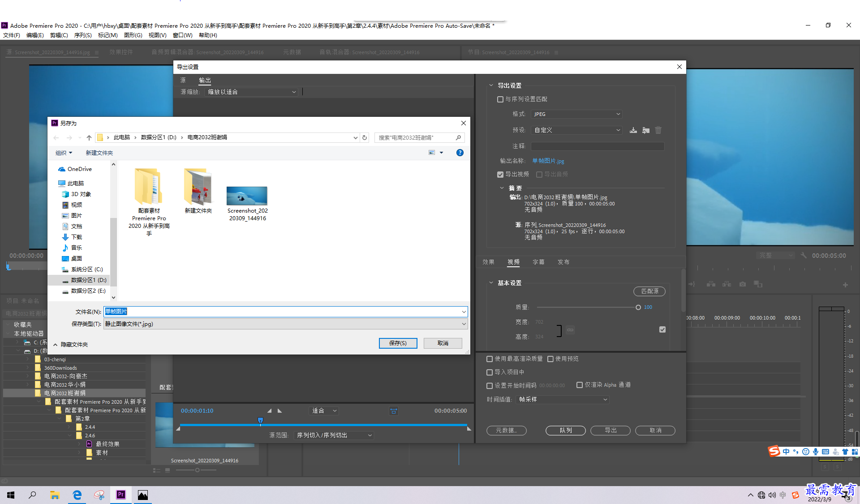
Task: Click the Metadata button
Action: click(x=506, y=430)
